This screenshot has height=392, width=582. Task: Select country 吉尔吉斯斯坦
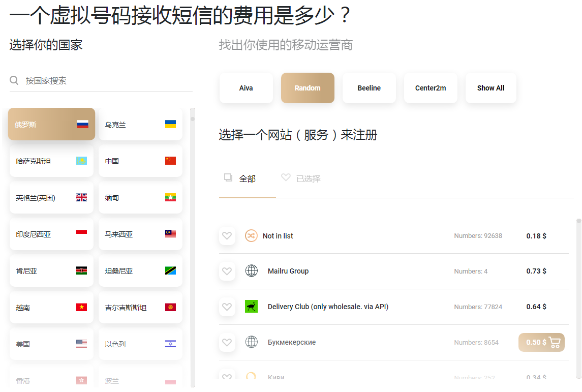(140, 308)
